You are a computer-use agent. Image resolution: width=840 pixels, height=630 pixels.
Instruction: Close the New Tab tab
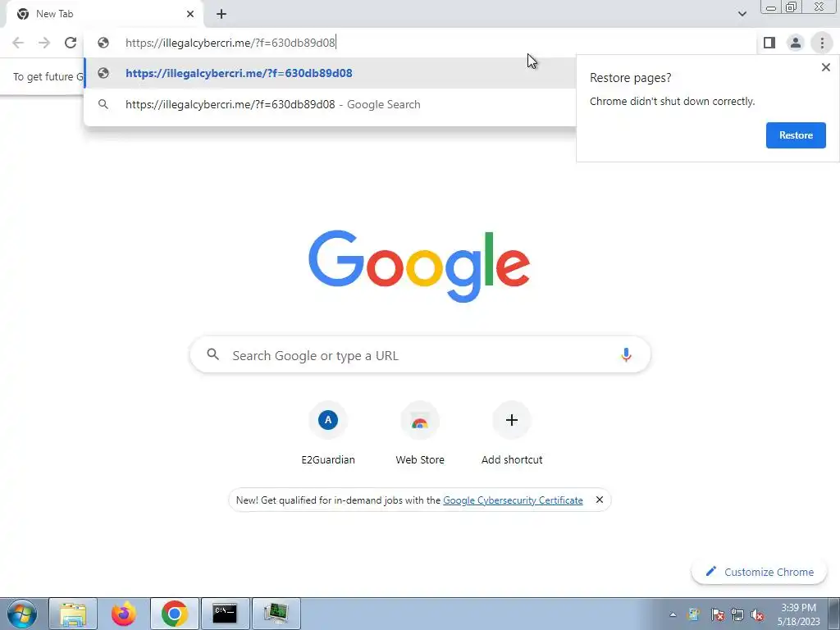(190, 14)
